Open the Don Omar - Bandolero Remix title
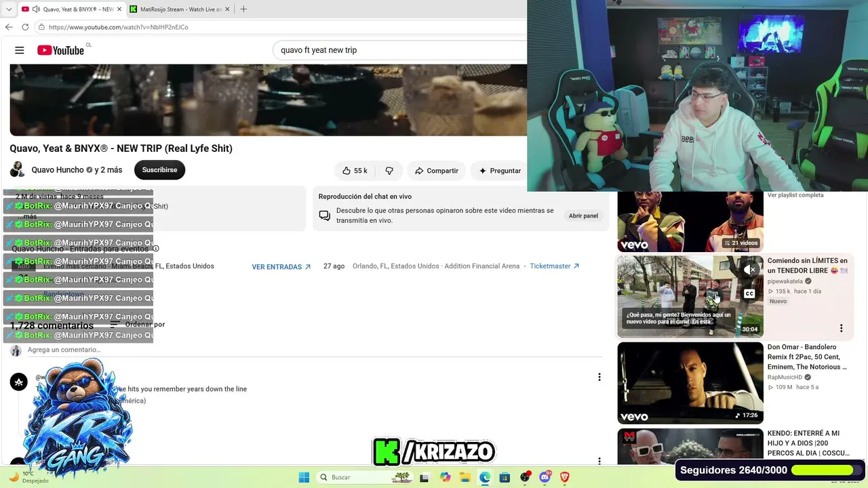Screen dimensions: 868x488 tap(808, 357)
